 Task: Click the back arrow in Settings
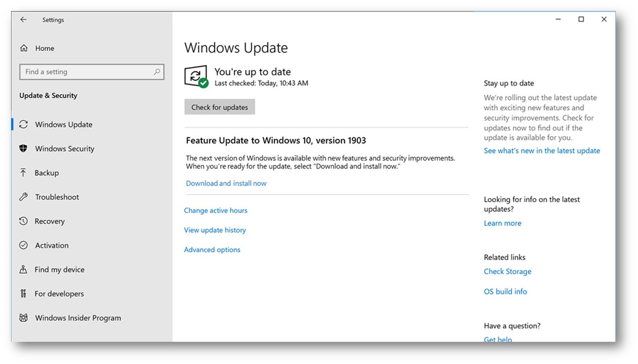23,20
